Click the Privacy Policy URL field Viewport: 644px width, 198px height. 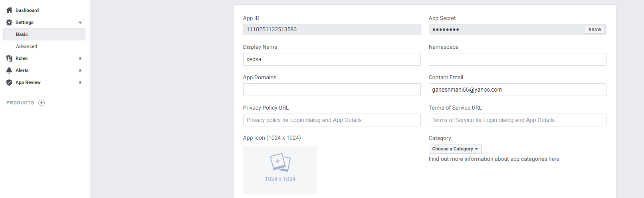(331, 120)
